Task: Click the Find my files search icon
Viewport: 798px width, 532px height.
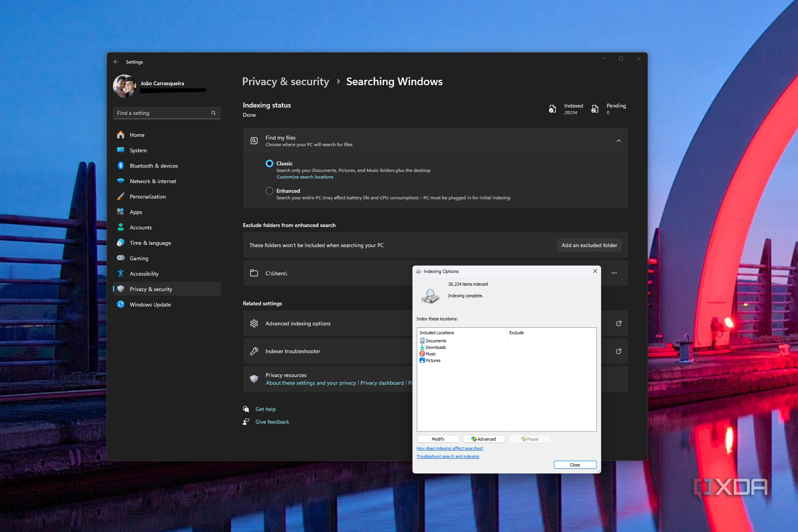Action: coord(254,141)
